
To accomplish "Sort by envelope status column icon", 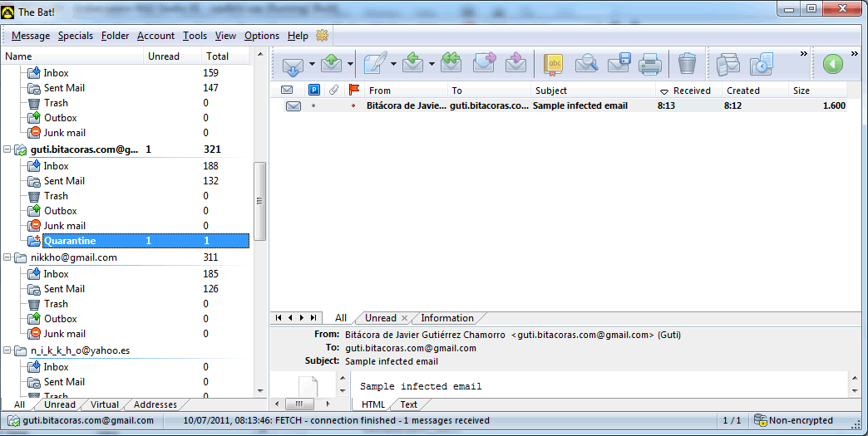I will pos(287,90).
